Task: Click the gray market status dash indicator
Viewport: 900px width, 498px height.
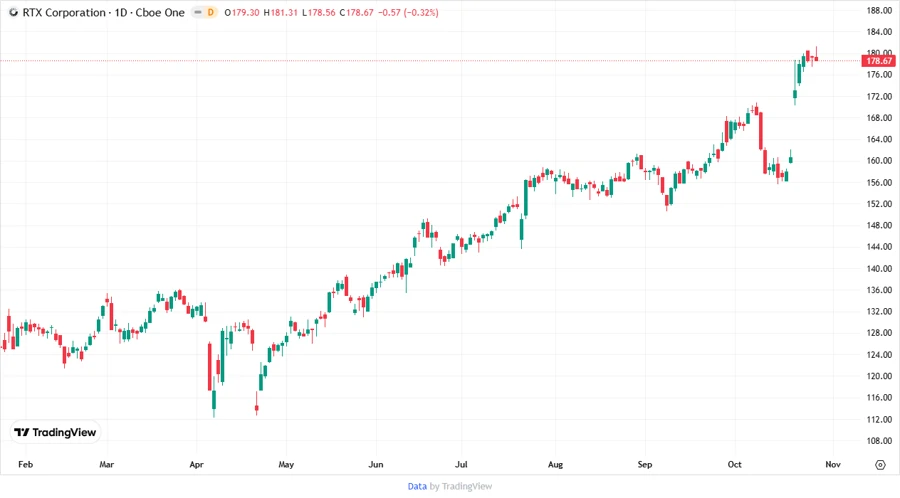Action: [x=198, y=12]
